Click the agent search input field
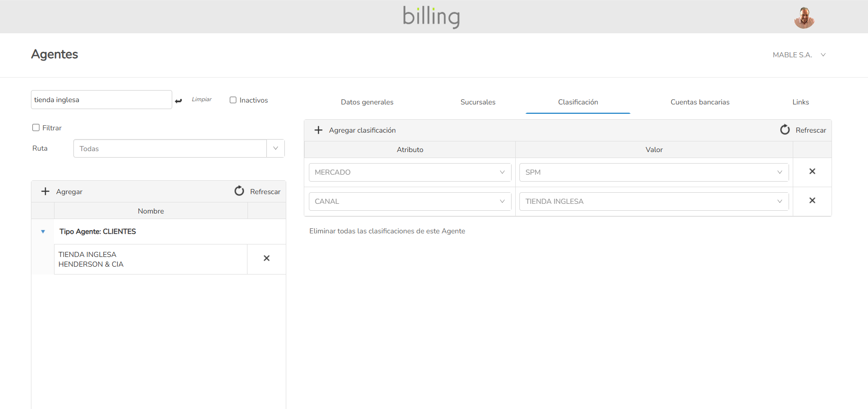Image resolution: width=868 pixels, height=409 pixels. point(101,100)
